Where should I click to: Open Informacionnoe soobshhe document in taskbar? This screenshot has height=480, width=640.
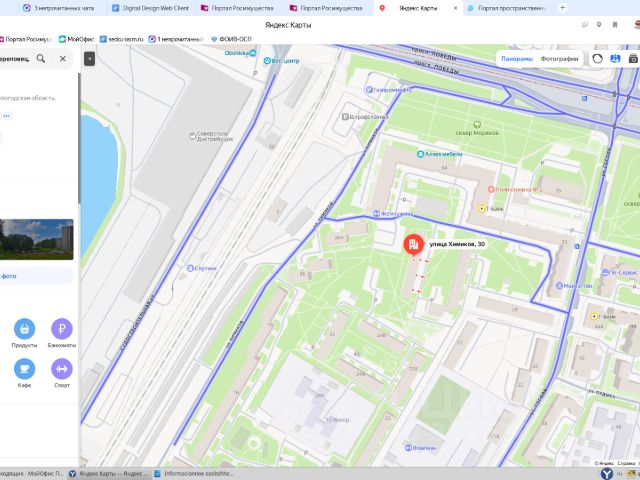tap(193, 473)
